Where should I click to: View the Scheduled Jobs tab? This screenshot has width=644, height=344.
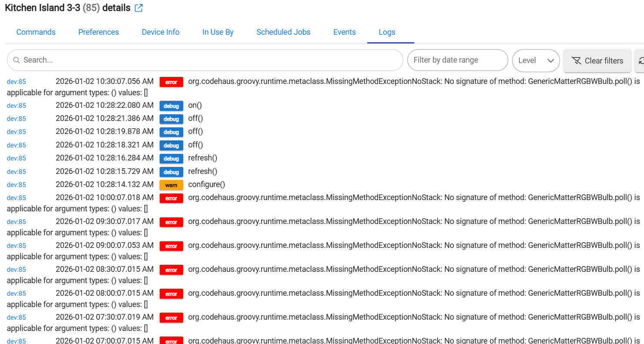(283, 32)
